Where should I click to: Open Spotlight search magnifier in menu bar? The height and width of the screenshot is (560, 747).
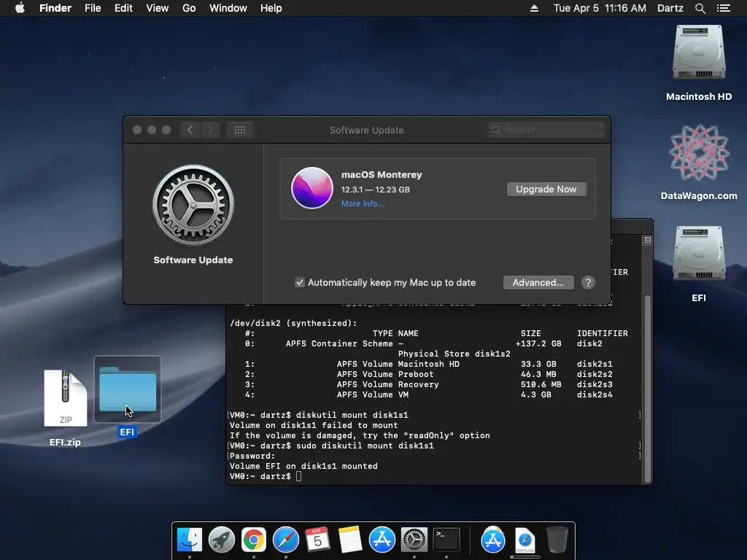[x=700, y=8]
